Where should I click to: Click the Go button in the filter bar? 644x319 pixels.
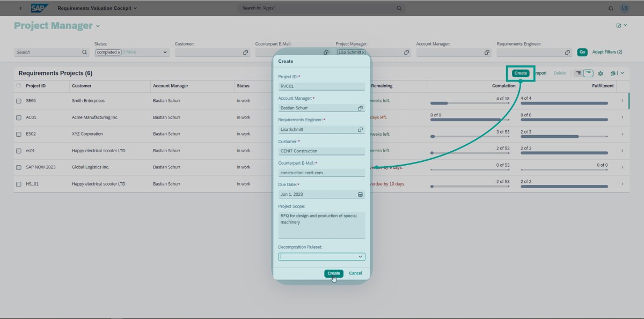582,52
